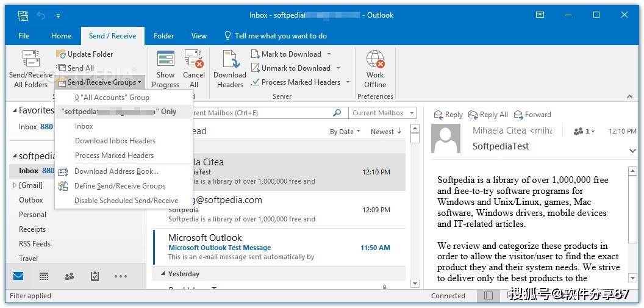Open the Travel folder

click(x=28, y=259)
